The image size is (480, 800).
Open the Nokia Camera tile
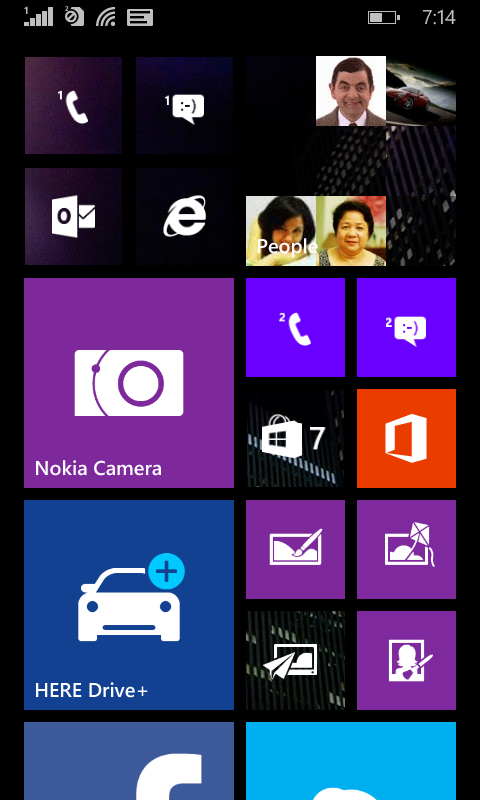(129, 383)
